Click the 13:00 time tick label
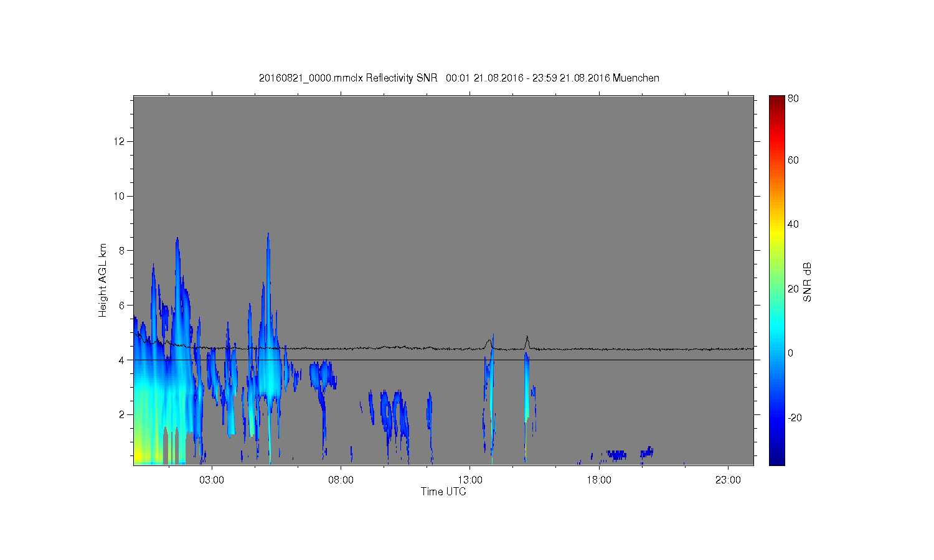 470,480
